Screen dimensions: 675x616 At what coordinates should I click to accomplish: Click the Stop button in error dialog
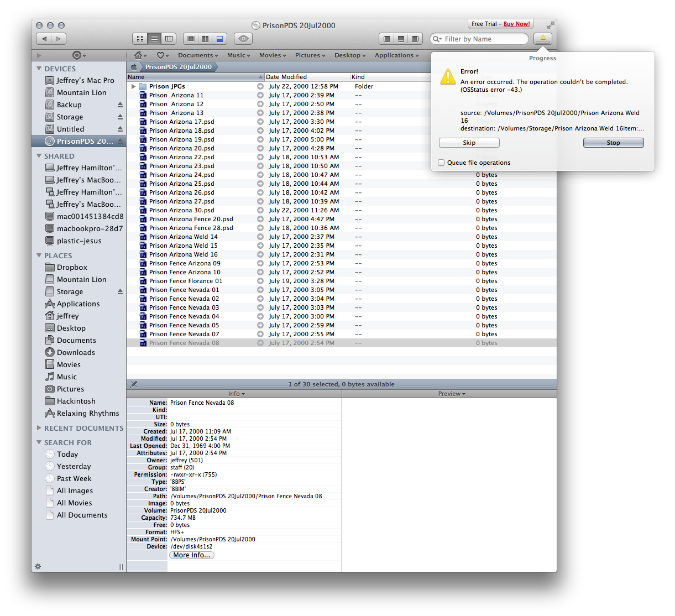(613, 143)
